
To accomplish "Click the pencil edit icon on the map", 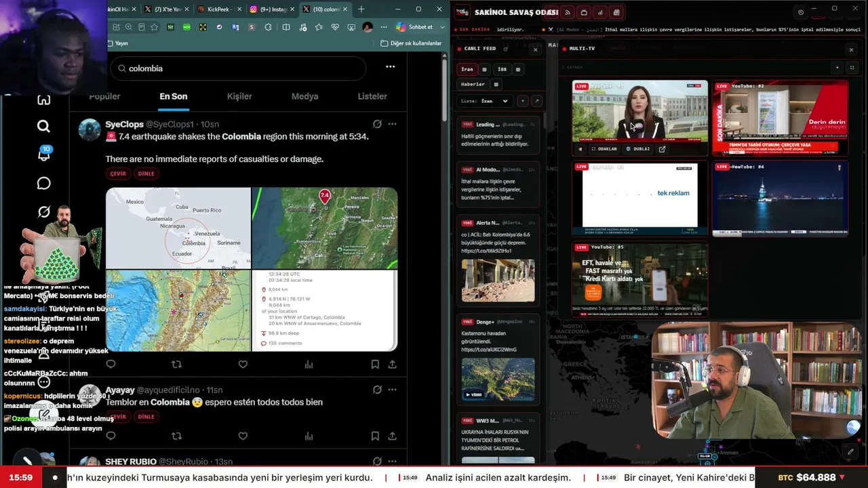I will (850, 451).
